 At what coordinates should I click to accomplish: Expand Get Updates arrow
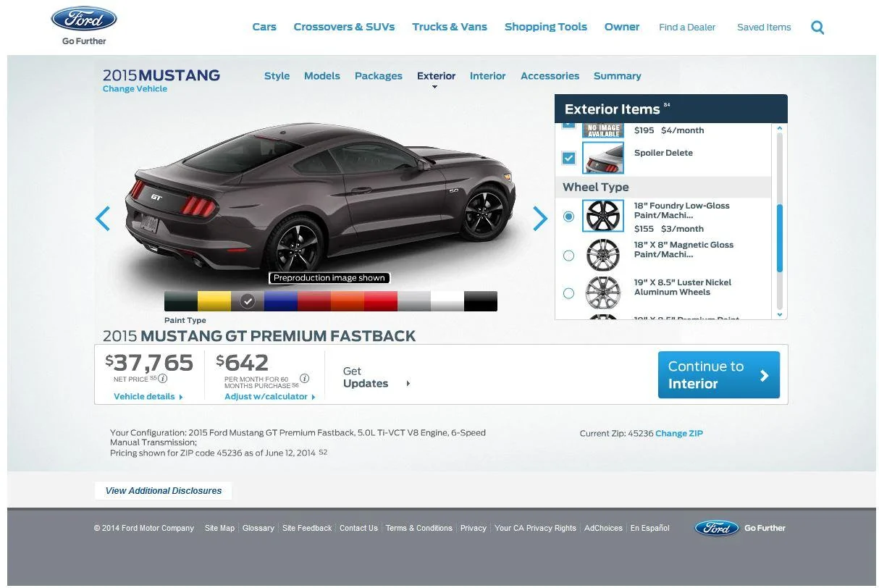(x=408, y=384)
